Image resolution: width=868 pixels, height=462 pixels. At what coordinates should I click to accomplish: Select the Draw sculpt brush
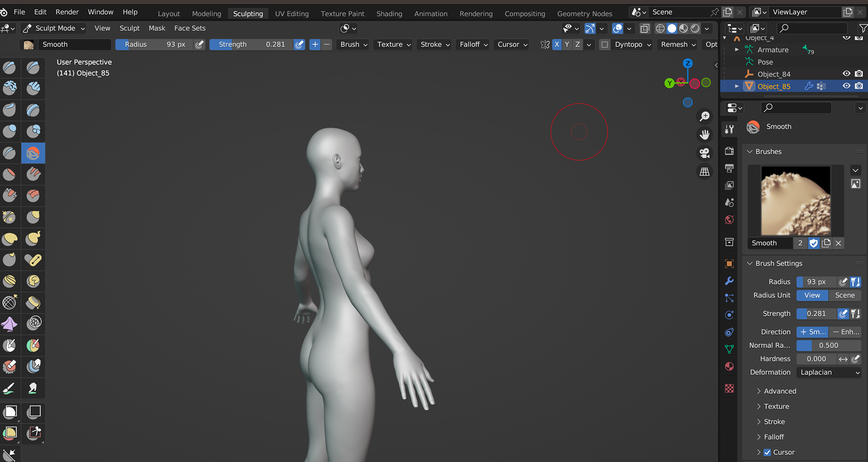[x=9, y=67]
